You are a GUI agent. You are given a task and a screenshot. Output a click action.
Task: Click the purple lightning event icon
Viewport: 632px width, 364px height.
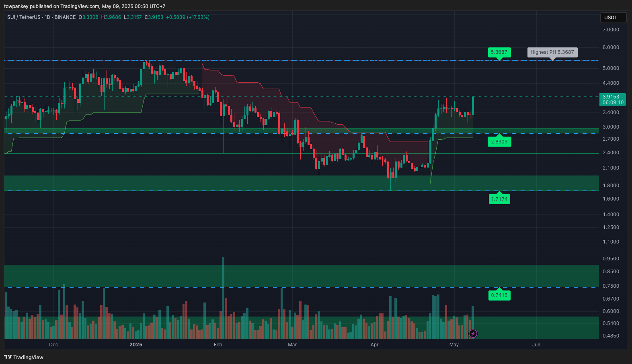473,333
